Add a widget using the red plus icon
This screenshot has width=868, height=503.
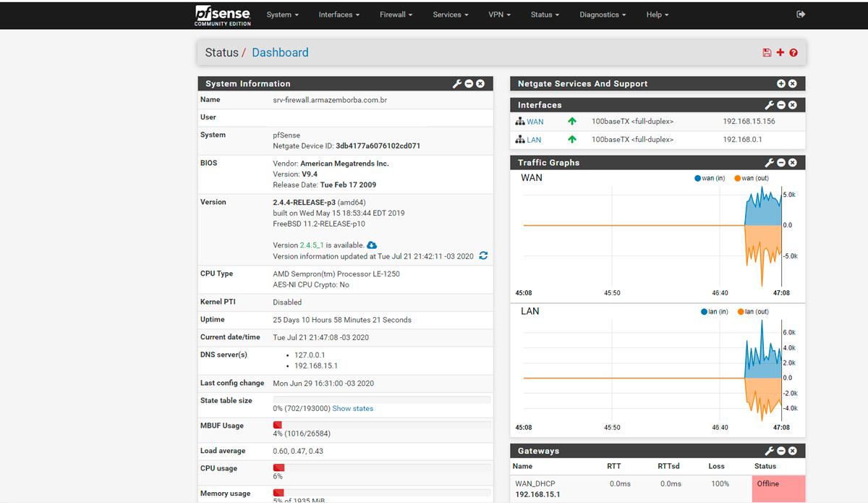pos(780,53)
